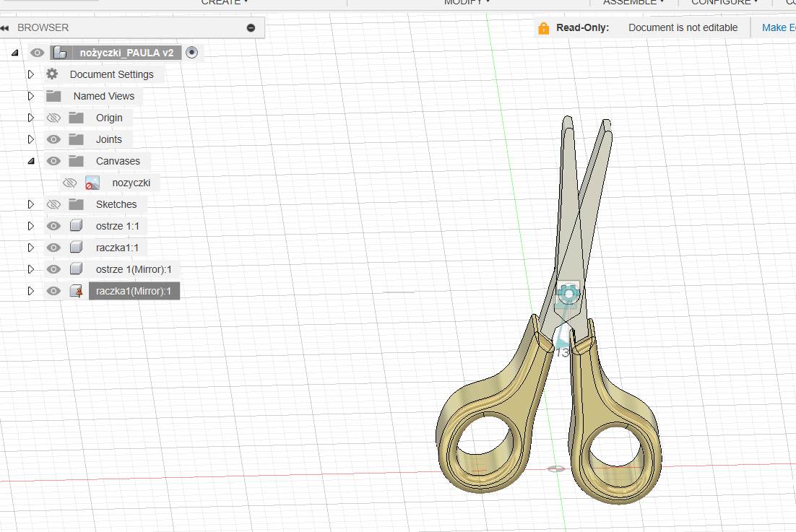Click the Origin folder icon
The height and width of the screenshot is (532, 796).
tap(76, 118)
